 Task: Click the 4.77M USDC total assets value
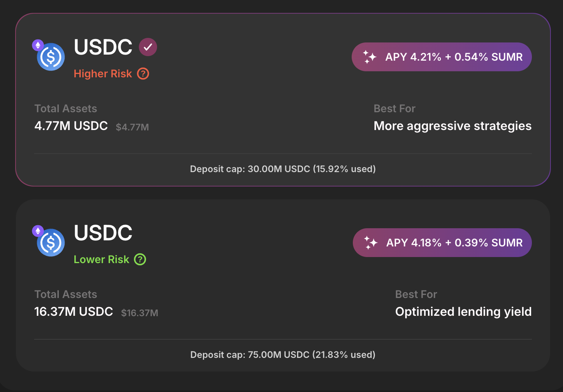pos(71,126)
